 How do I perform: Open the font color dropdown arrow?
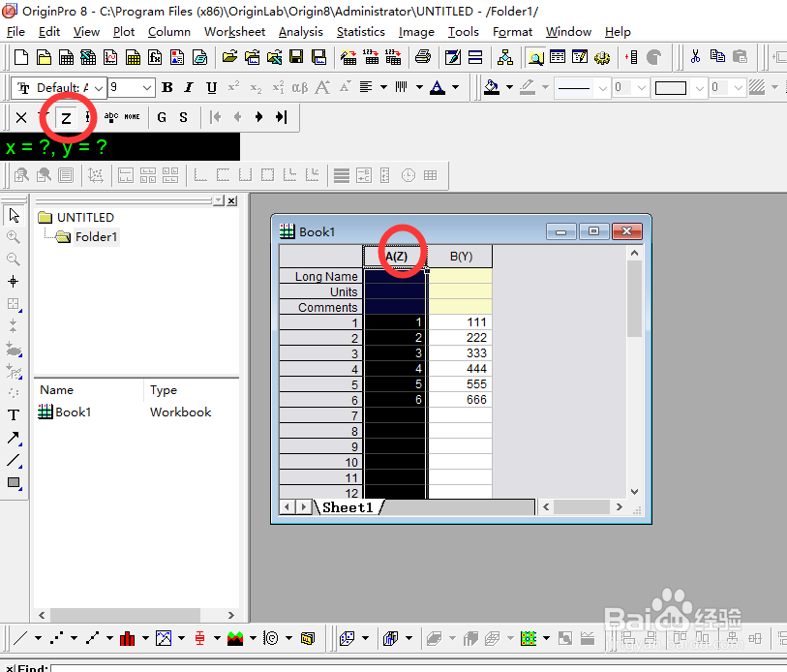[455, 87]
